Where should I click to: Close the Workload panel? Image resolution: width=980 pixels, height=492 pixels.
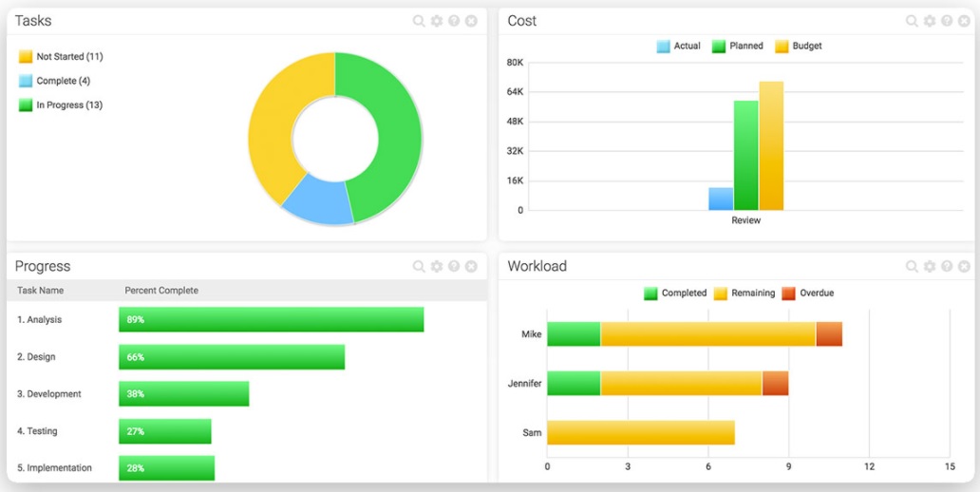[x=964, y=267]
